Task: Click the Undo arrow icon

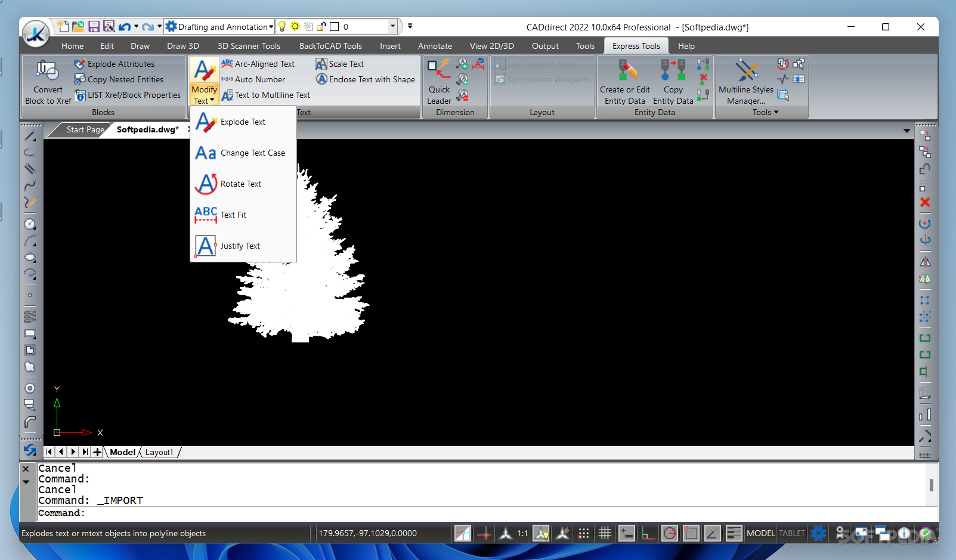Action: tap(124, 26)
